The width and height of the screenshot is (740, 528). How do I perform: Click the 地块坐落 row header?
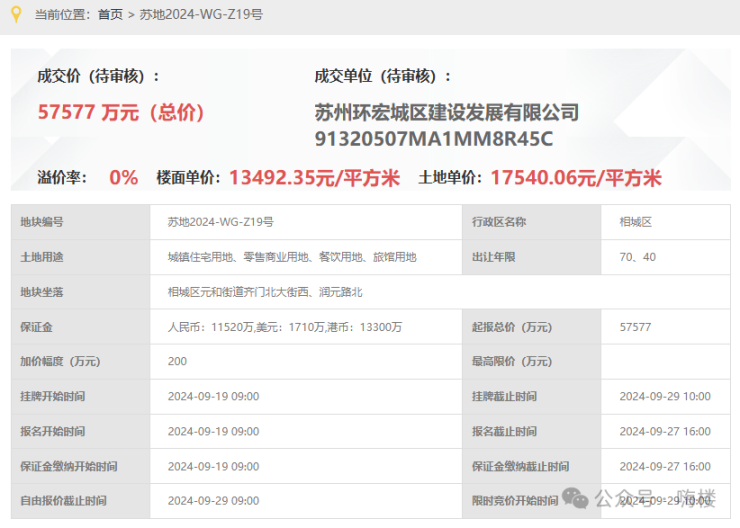point(81,292)
